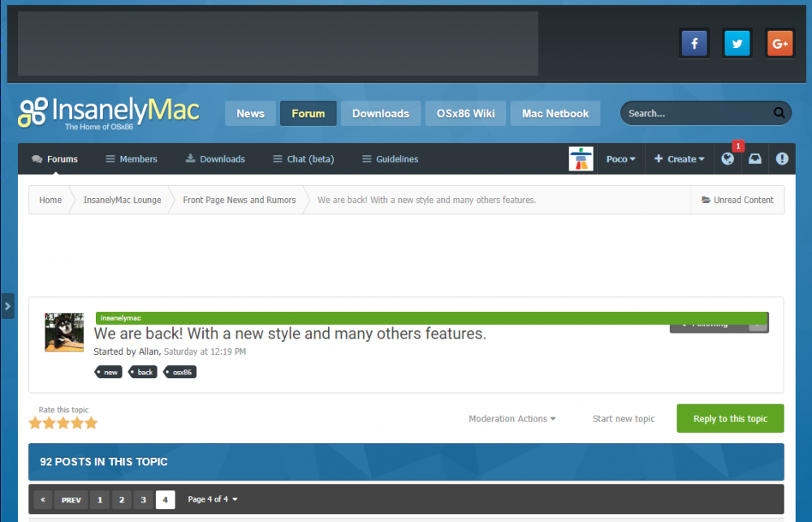
Task: Go to page 2
Action: pos(122,500)
